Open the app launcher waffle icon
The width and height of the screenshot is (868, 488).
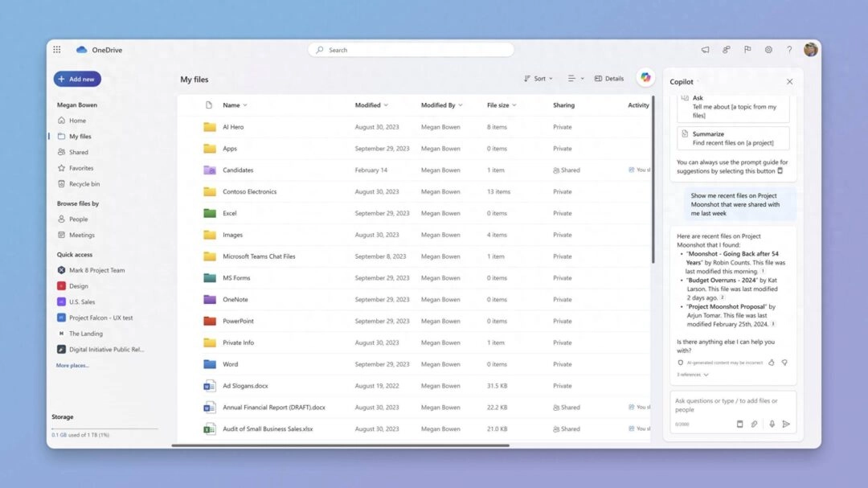57,50
